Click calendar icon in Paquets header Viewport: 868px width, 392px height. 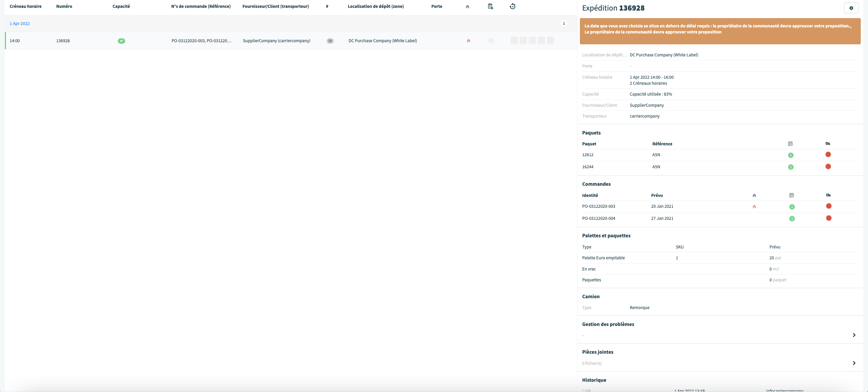tap(790, 144)
